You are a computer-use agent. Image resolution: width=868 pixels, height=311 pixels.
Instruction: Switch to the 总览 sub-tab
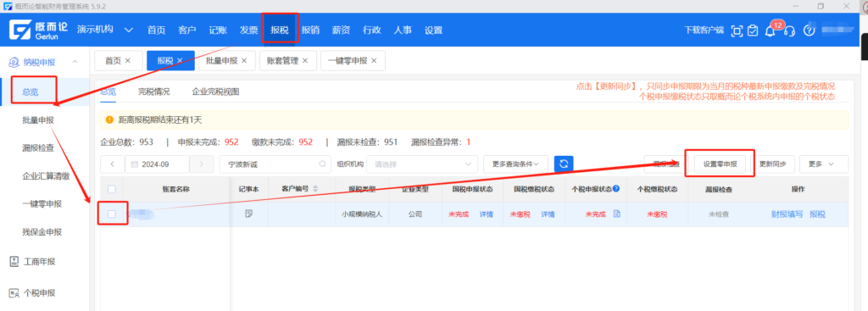108,92
